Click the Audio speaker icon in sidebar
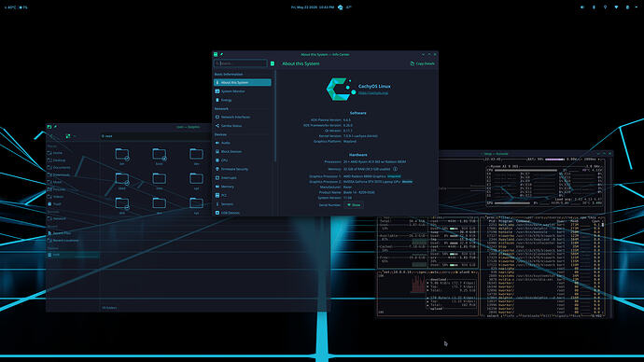This screenshot has width=644, height=362. pyautogui.click(x=217, y=143)
